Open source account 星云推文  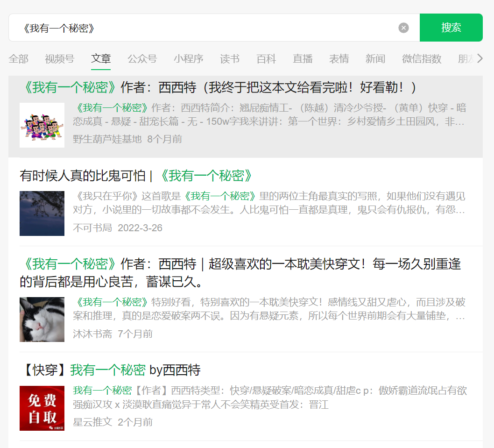[x=92, y=422]
